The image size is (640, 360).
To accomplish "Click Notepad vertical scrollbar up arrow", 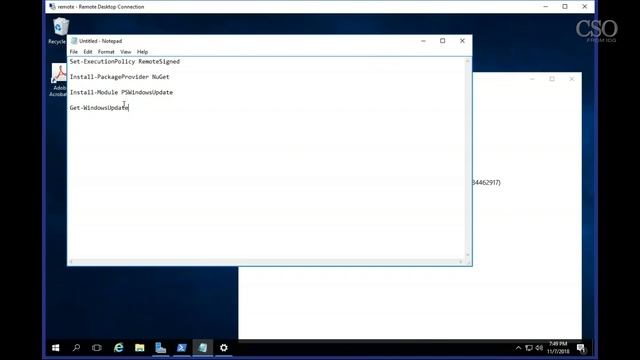I will point(468,61).
